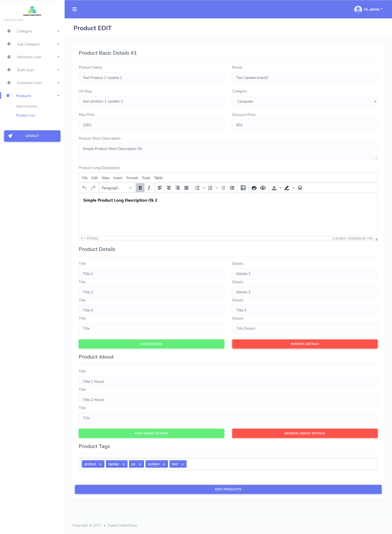Print the editor content
Image resolution: width=392 pixels, height=534 pixels.
tap(254, 188)
